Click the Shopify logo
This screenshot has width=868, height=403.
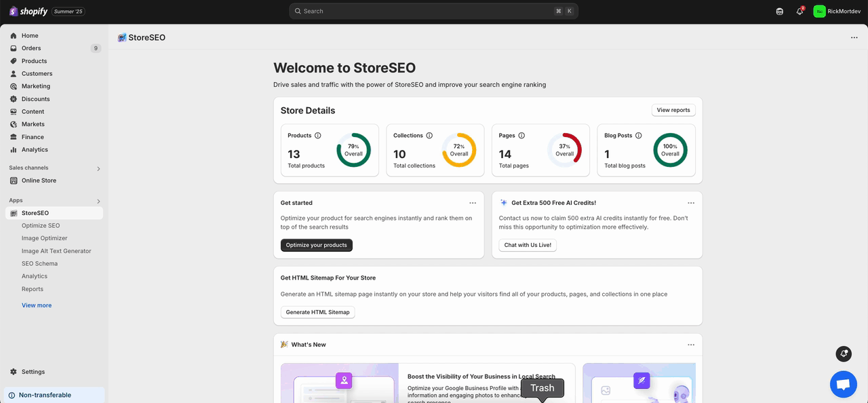tap(28, 11)
